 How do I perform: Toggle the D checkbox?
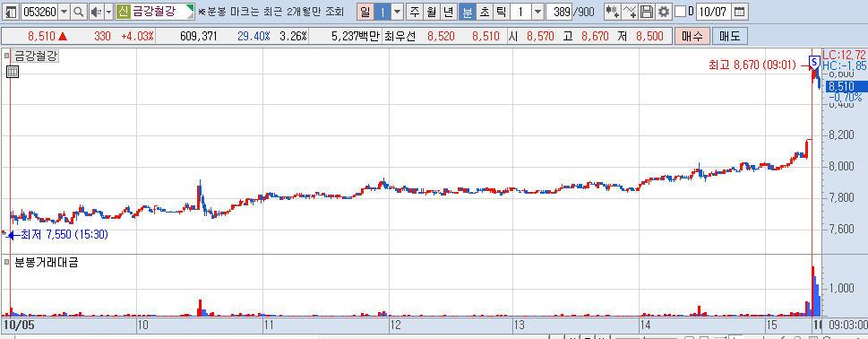[681, 11]
